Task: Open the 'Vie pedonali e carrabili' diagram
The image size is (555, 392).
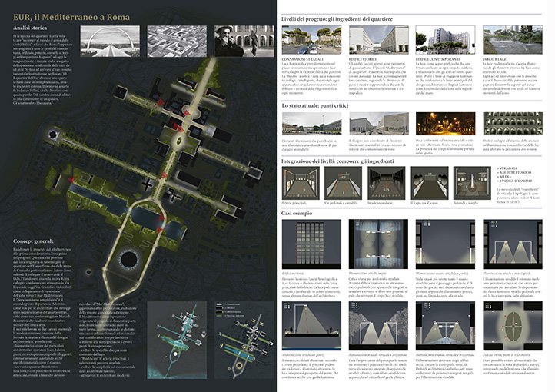Action: coord(344,183)
